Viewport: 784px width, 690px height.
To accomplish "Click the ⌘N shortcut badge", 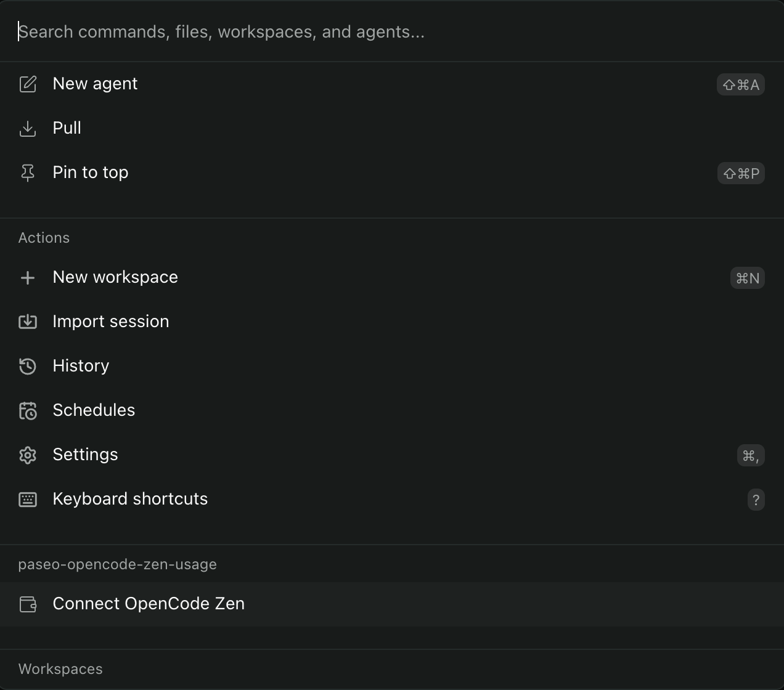I will coord(748,278).
